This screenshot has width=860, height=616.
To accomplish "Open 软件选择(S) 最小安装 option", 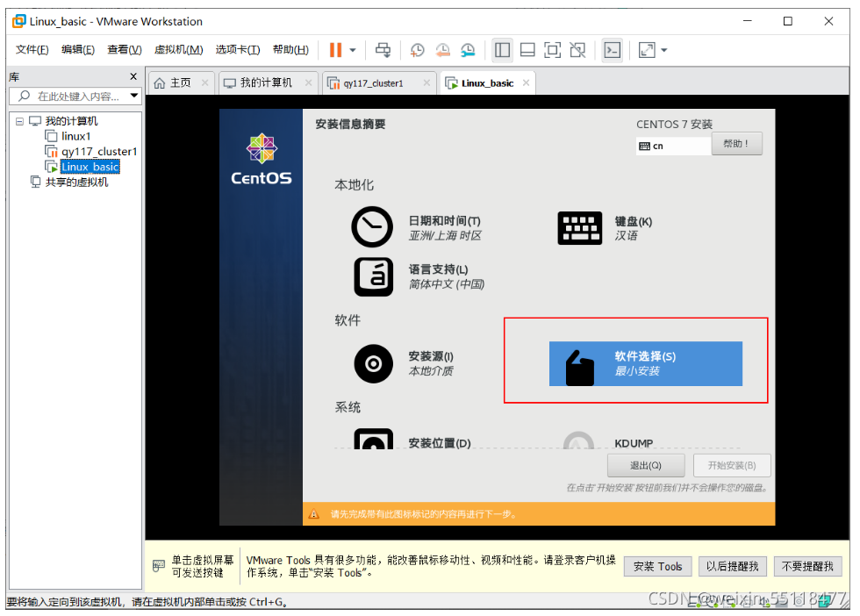I will pyautogui.click(x=646, y=363).
